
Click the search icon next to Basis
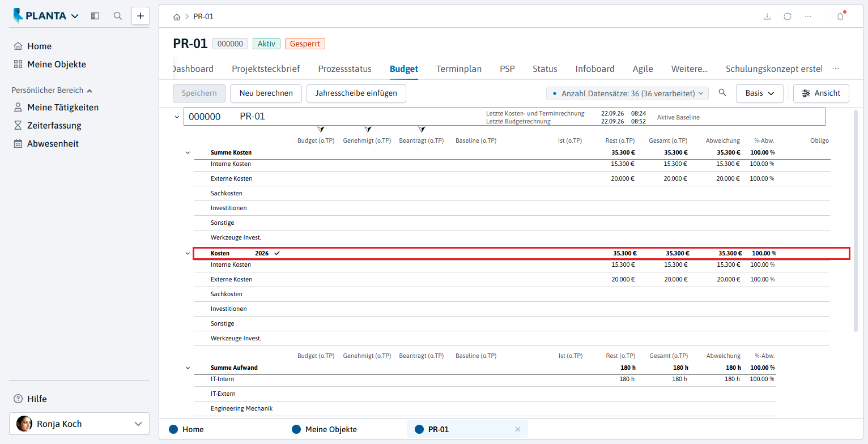[722, 93]
